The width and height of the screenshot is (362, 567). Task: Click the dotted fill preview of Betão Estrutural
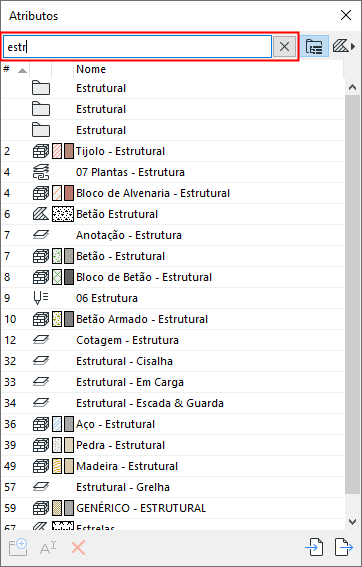coord(63,214)
